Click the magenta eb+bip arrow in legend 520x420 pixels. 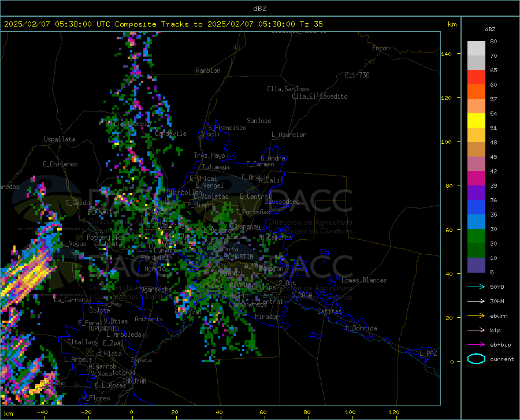[x=476, y=345]
